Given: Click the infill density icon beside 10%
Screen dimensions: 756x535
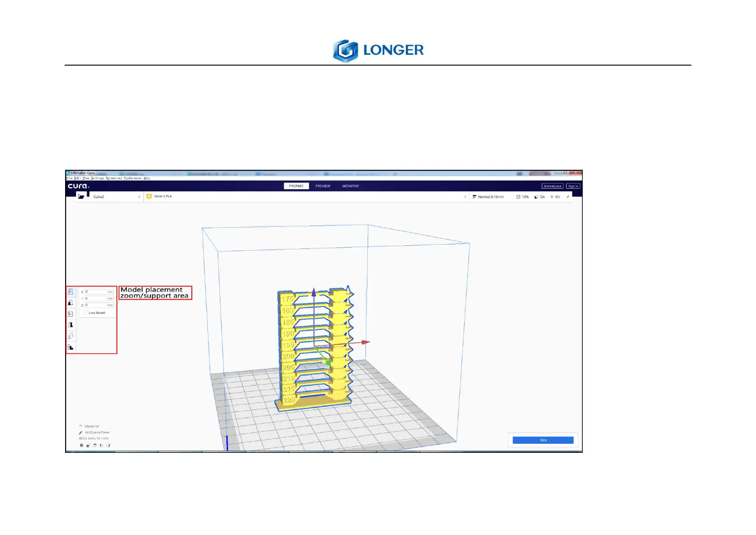Looking at the screenshot, I should [x=518, y=197].
